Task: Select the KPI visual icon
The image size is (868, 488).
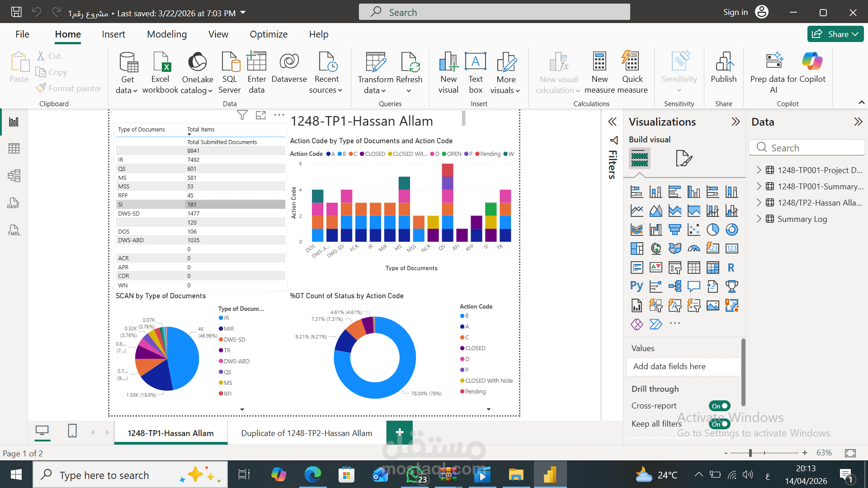Action: (x=656, y=267)
